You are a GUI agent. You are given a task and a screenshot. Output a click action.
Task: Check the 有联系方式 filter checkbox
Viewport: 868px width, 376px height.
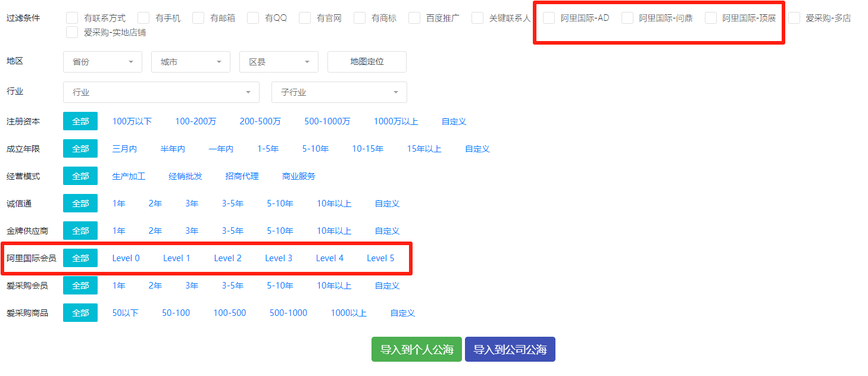pos(72,18)
